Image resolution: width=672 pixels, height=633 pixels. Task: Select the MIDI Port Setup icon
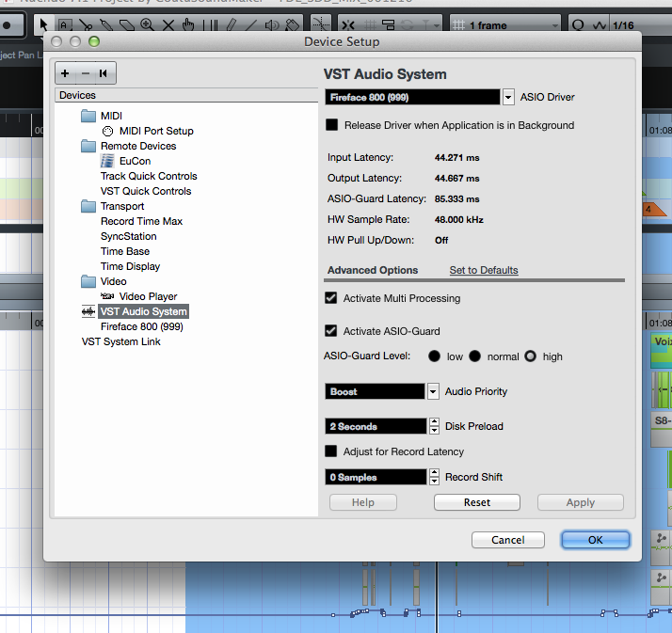tap(108, 131)
